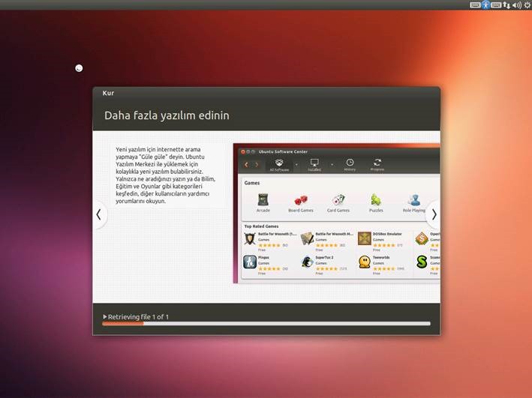532x398 pixels.
Task: Open the network indicator in the top panel
Action: (x=506, y=4)
